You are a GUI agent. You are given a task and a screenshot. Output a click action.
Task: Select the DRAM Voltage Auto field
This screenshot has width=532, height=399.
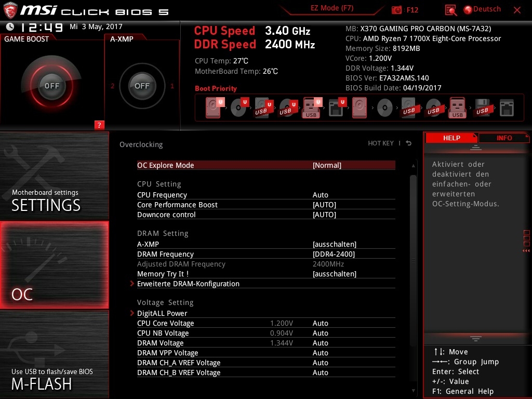tap(320, 343)
